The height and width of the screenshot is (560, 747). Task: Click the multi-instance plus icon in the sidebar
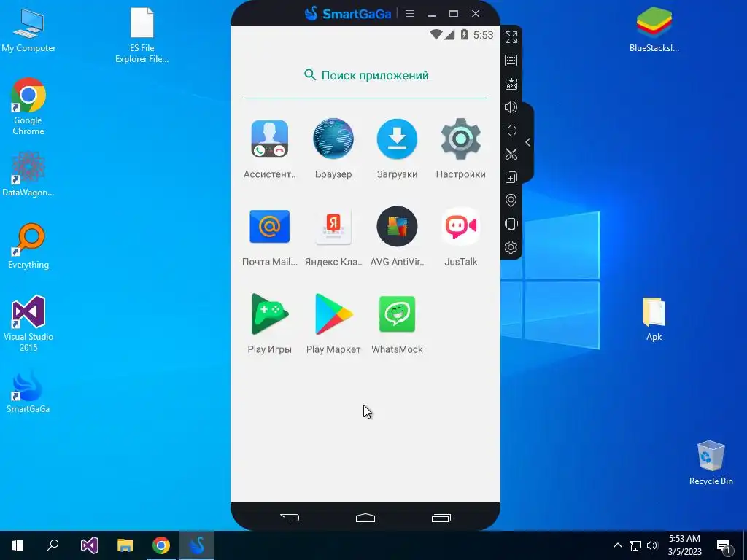[x=511, y=177]
